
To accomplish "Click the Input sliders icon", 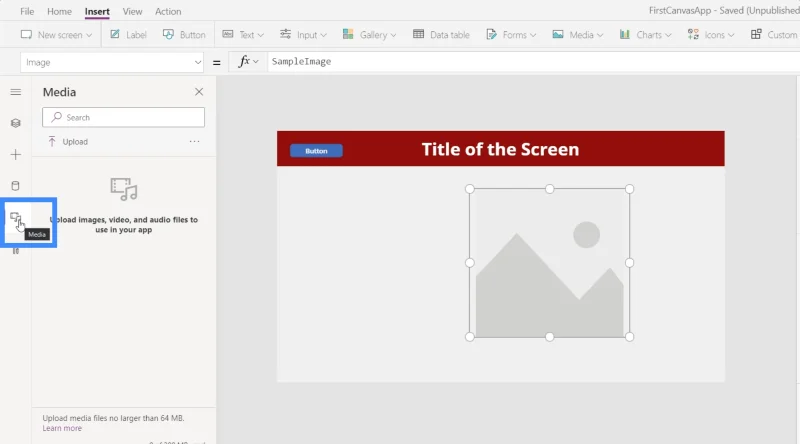I will click(x=285, y=34).
